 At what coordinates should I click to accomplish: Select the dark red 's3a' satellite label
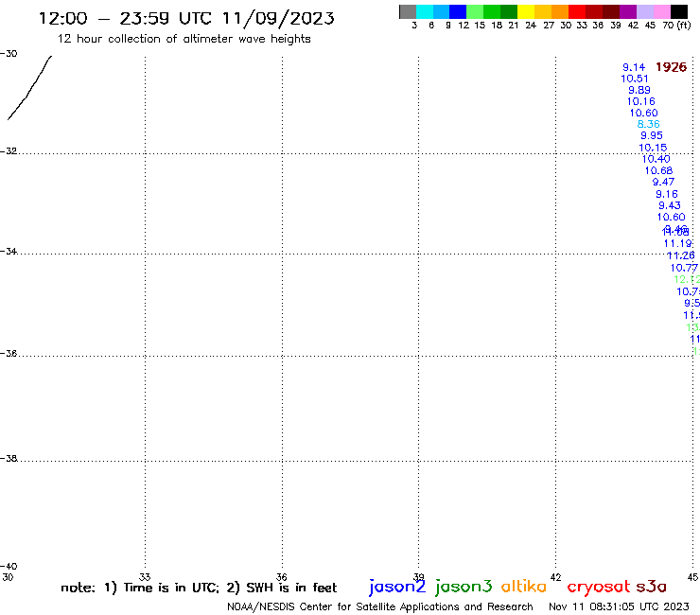(652, 587)
